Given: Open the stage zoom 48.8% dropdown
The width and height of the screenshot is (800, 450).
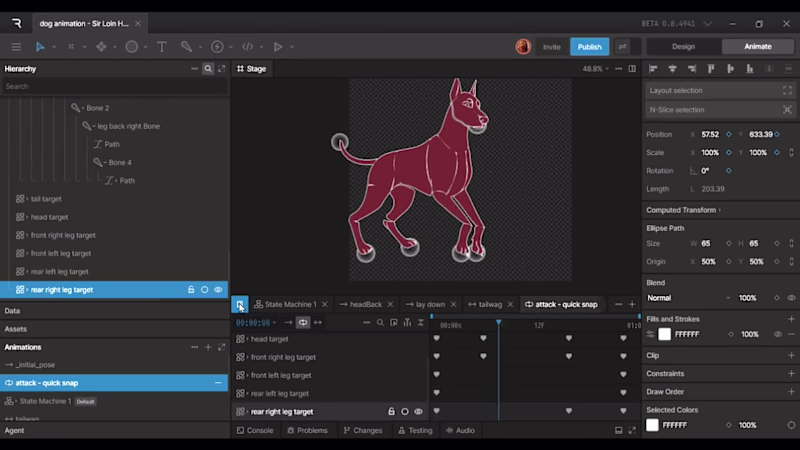Looking at the screenshot, I should click(x=595, y=68).
